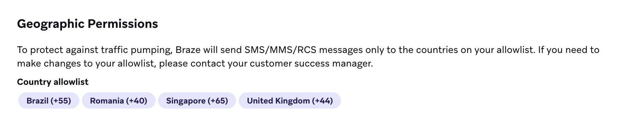
Task: Click the Romania (+40) allowlist chip
Action: (119, 101)
